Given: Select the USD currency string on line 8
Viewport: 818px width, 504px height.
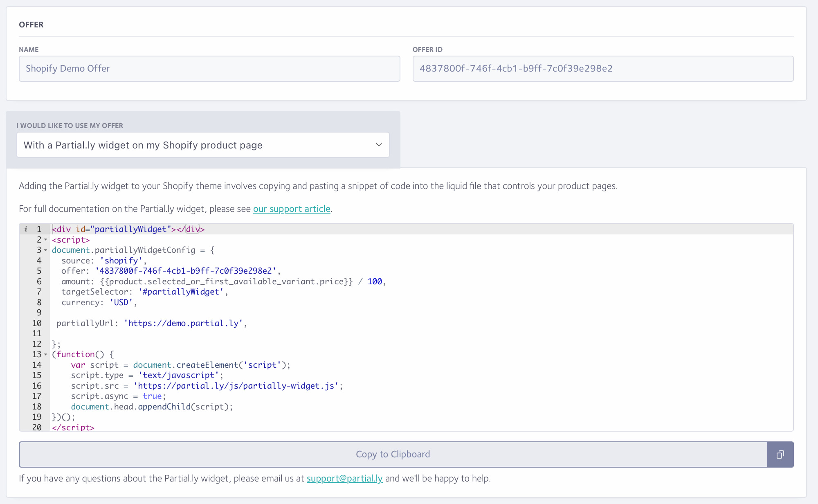Looking at the screenshot, I should click(121, 302).
